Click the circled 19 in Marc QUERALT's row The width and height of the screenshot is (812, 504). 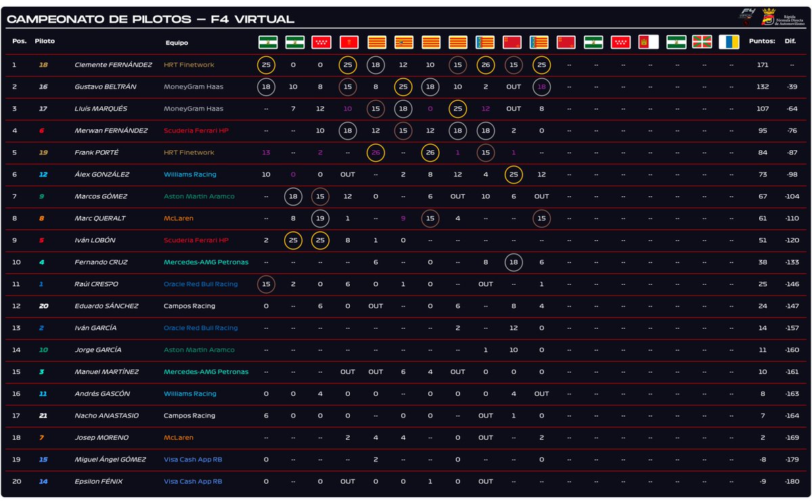tap(321, 219)
